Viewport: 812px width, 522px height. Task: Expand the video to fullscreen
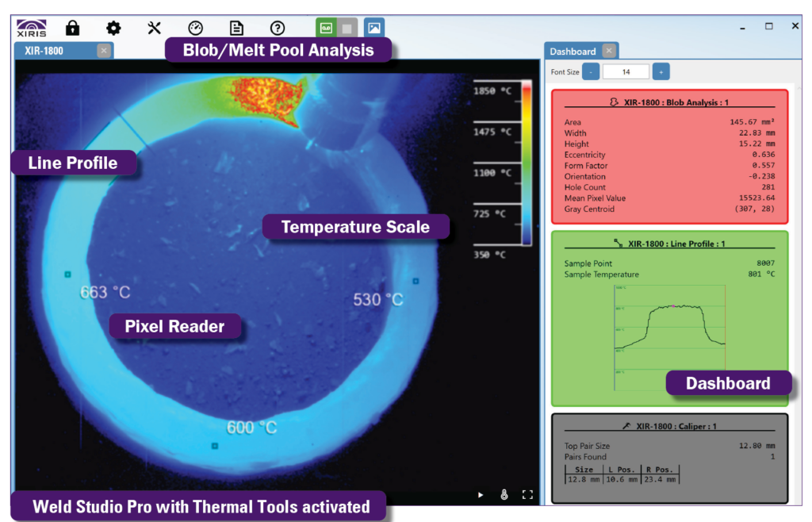click(x=527, y=494)
